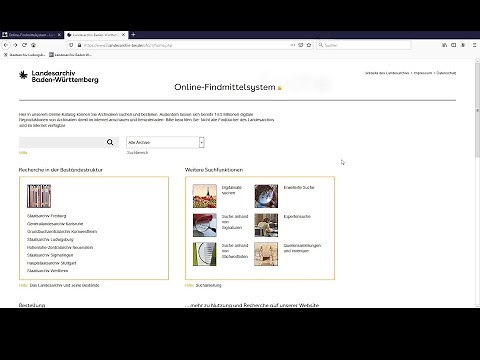Screen dimensions: 480x360
Task: Open the browser home page icon
Action: point(33,45)
